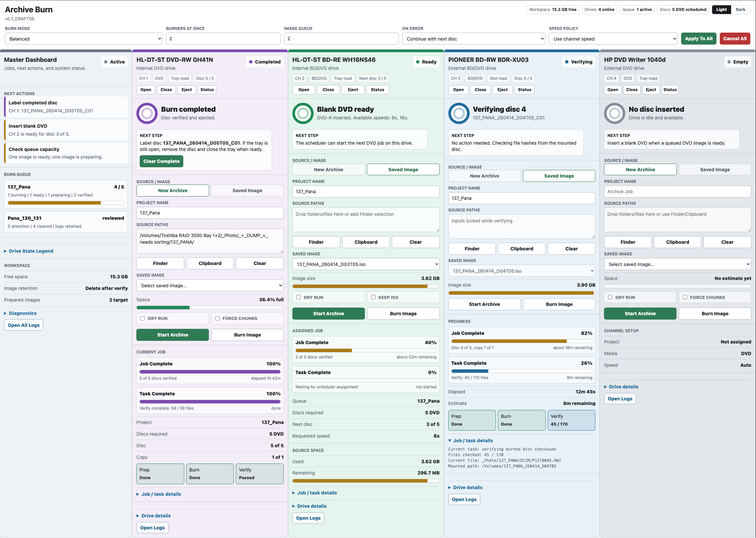Click the Completed status dot on GH41N drive
Image resolution: width=756 pixels, height=538 pixels.
[251, 62]
